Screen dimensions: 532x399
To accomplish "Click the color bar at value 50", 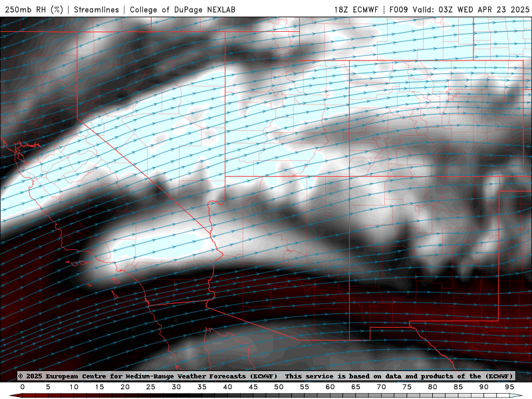I will (x=279, y=396).
